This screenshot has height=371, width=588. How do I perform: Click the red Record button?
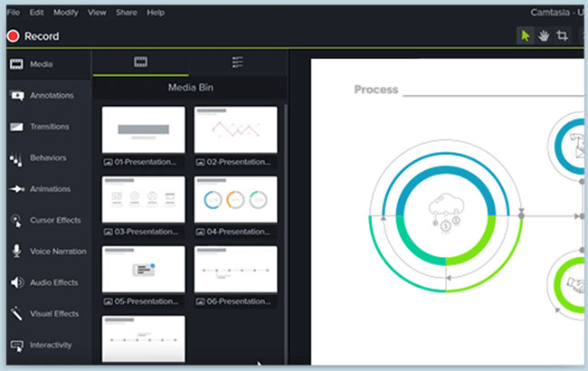tap(34, 37)
